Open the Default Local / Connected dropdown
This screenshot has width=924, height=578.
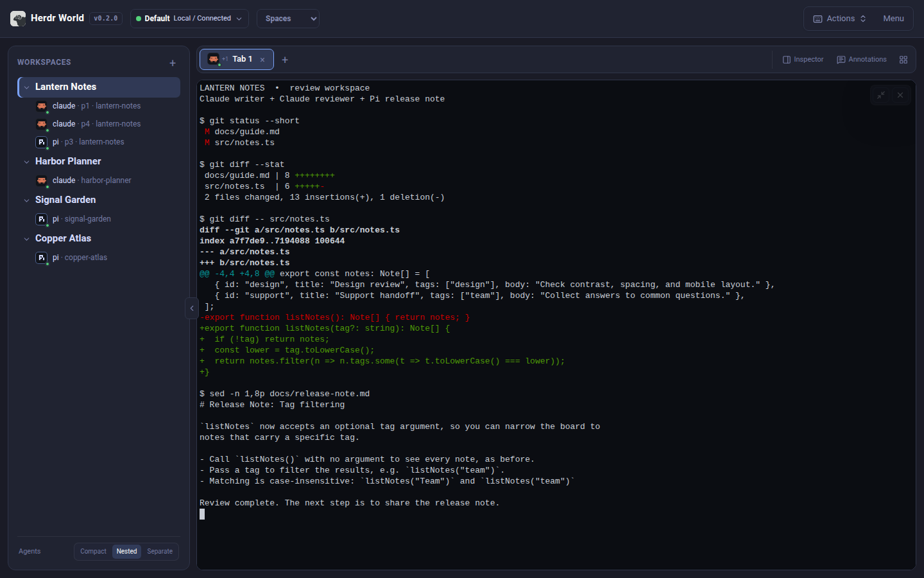[189, 19]
